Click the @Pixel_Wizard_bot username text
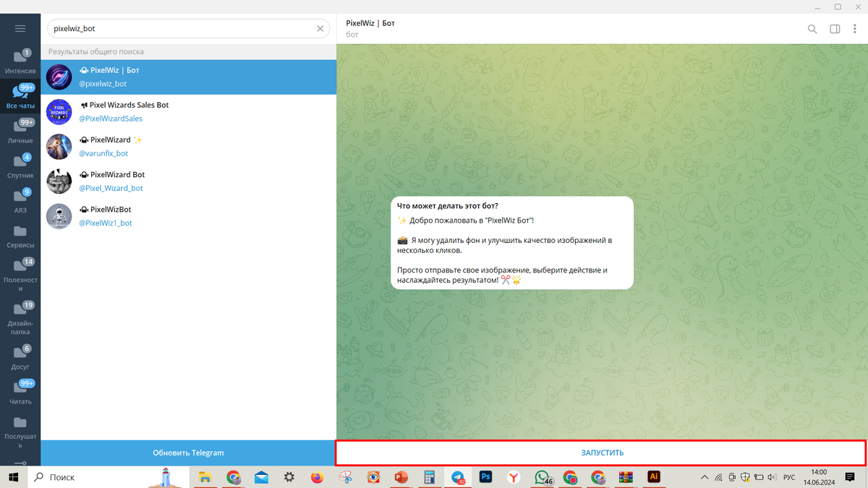Viewport: 868px width, 488px height. pyautogui.click(x=111, y=188)
